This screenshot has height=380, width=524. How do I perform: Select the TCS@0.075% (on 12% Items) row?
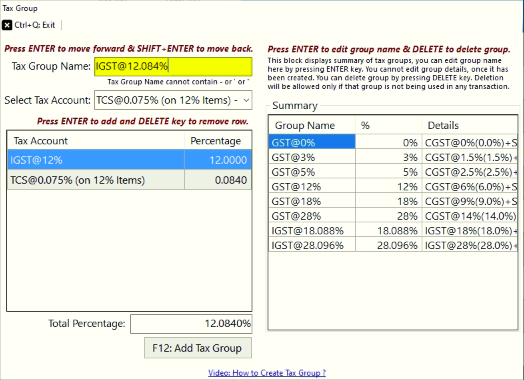point(129,180)
